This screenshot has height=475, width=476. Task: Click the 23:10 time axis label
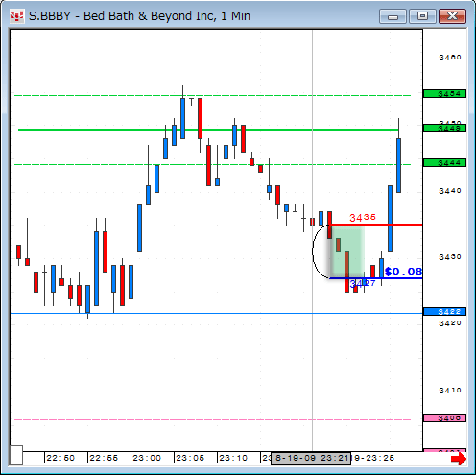[233, 458]
